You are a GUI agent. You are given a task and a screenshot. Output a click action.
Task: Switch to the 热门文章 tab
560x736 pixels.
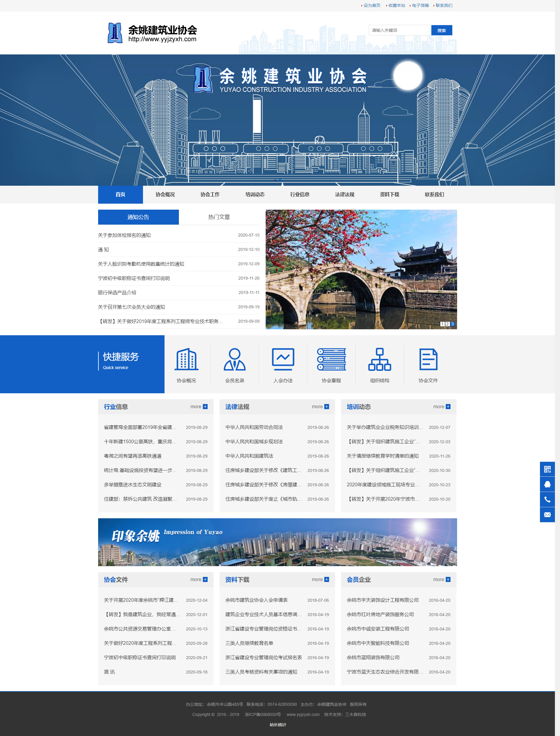219,217
